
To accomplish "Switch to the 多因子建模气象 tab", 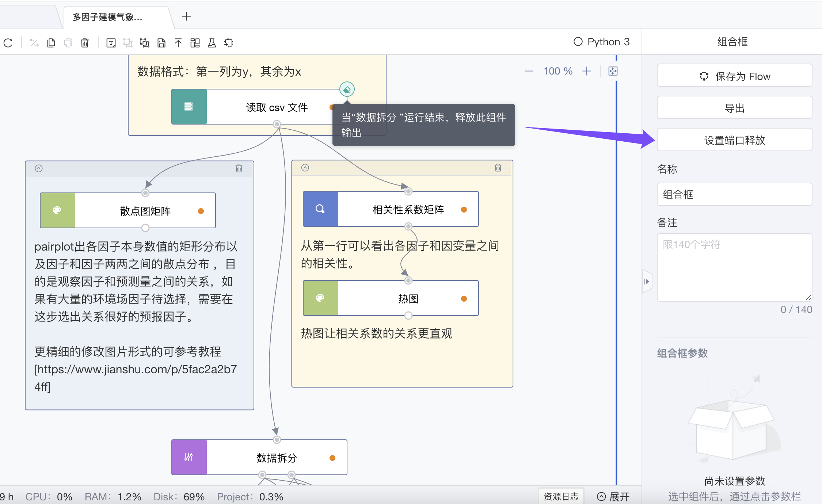I will (x=108, y=17).
